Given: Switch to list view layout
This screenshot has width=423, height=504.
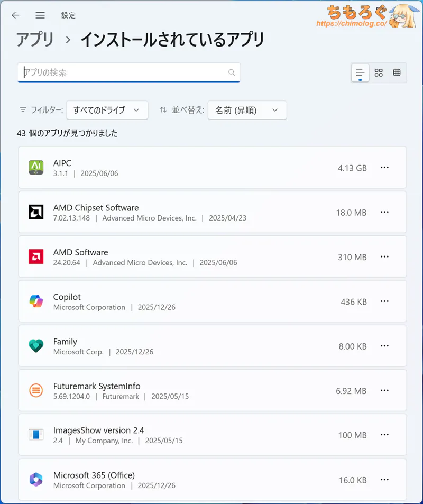Looking at the screenshot, I should point(360,73).
